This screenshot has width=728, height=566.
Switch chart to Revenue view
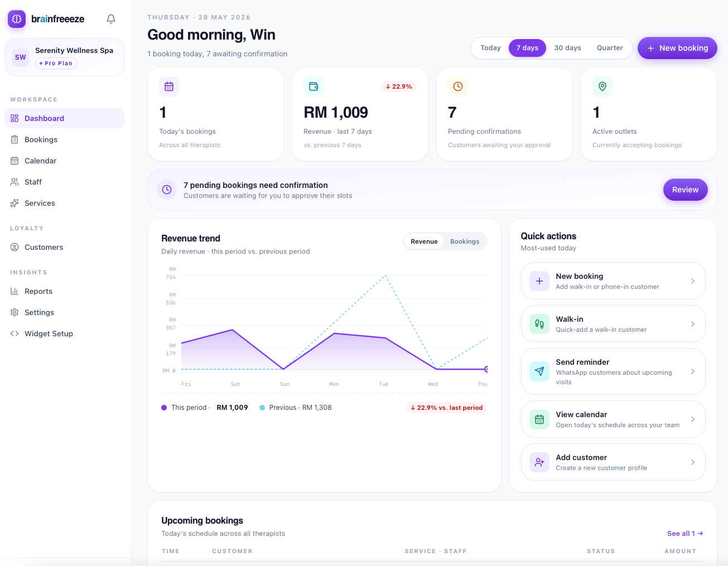[x=424, y=241]
